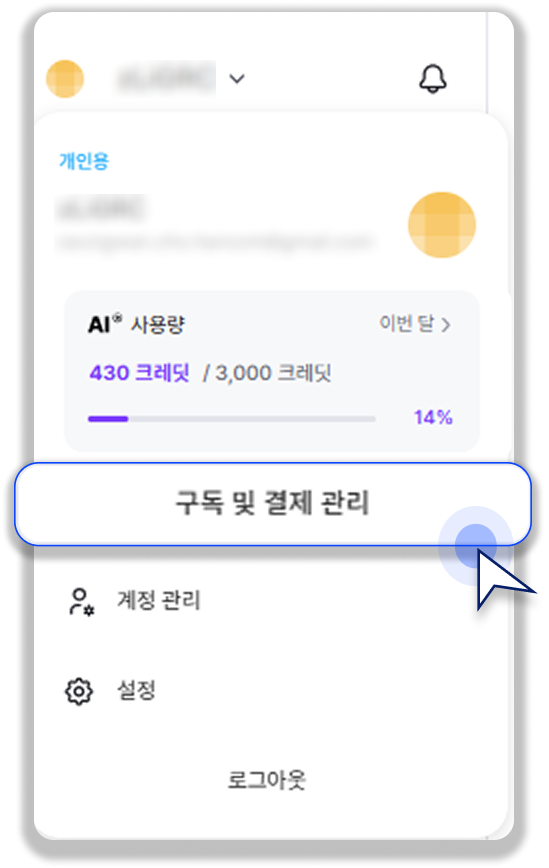Click the settings gear icon
The image size is (549, 868).
tap(79, 691)
